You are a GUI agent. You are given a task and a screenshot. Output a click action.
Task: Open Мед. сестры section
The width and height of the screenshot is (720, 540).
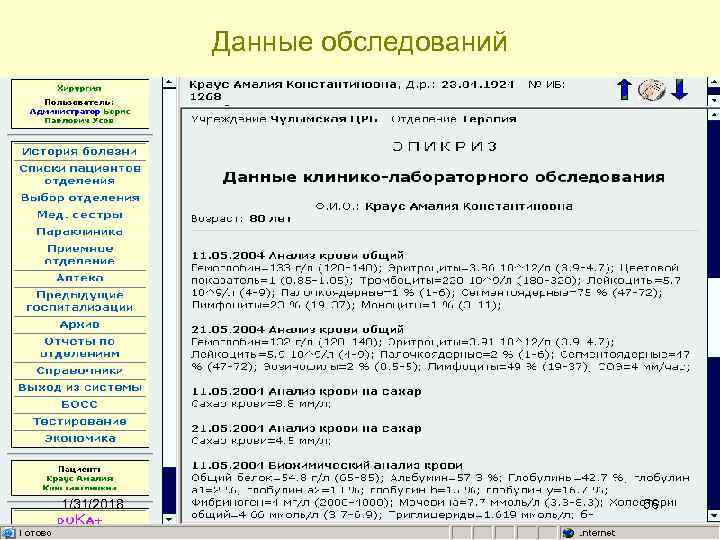pos(80,215)
